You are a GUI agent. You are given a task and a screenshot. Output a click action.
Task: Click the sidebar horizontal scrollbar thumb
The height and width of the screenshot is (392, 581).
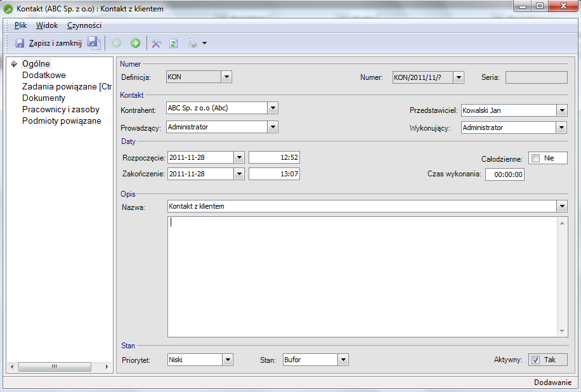coord(55,367)
